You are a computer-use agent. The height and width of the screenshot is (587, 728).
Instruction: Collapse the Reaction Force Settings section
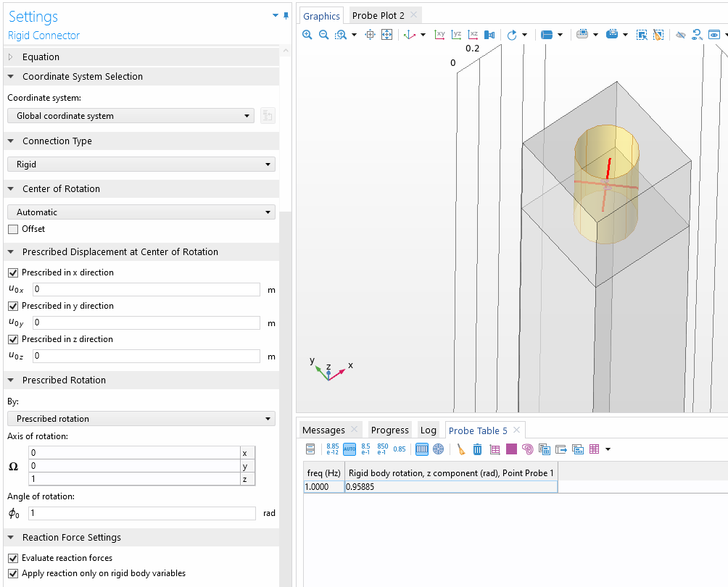point(11,537)
